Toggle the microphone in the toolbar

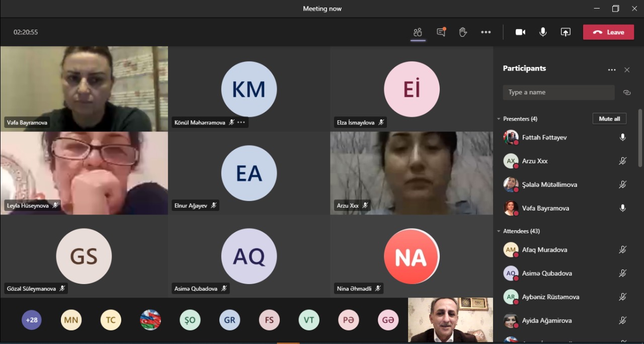point(543,32)
